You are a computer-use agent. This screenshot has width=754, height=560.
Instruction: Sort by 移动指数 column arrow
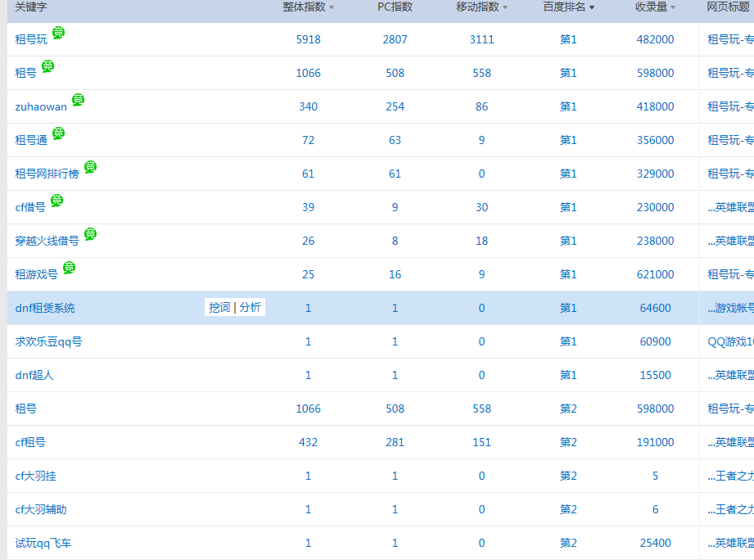[505, 7]
